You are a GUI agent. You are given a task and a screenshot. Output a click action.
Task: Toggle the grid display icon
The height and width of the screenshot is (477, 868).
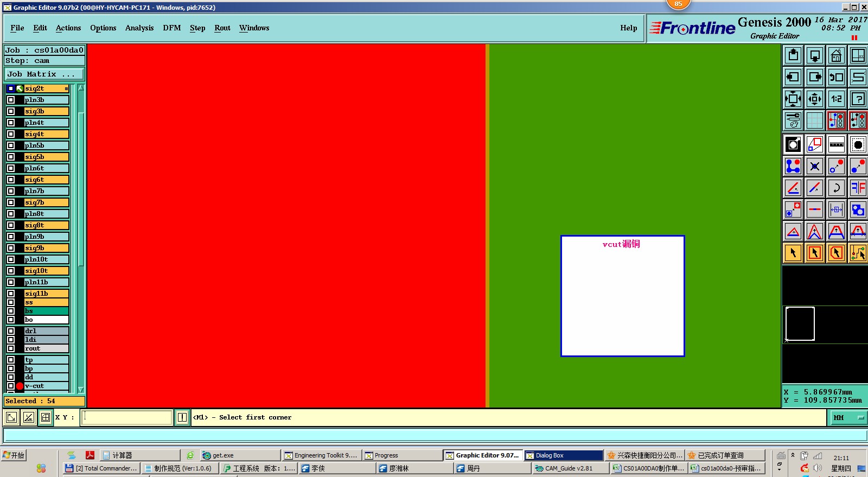(815, 120)
